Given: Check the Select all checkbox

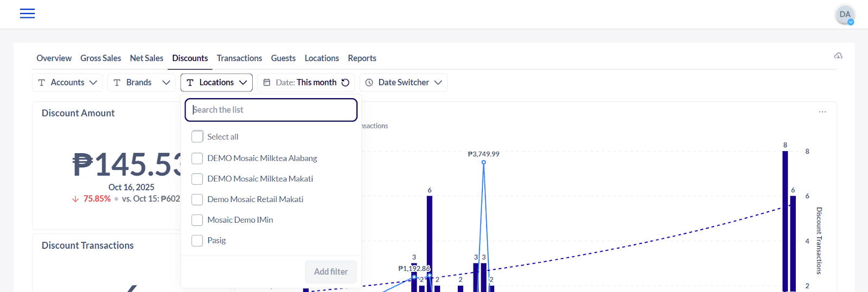Looking at the screenshot, I should pos(197,137).
